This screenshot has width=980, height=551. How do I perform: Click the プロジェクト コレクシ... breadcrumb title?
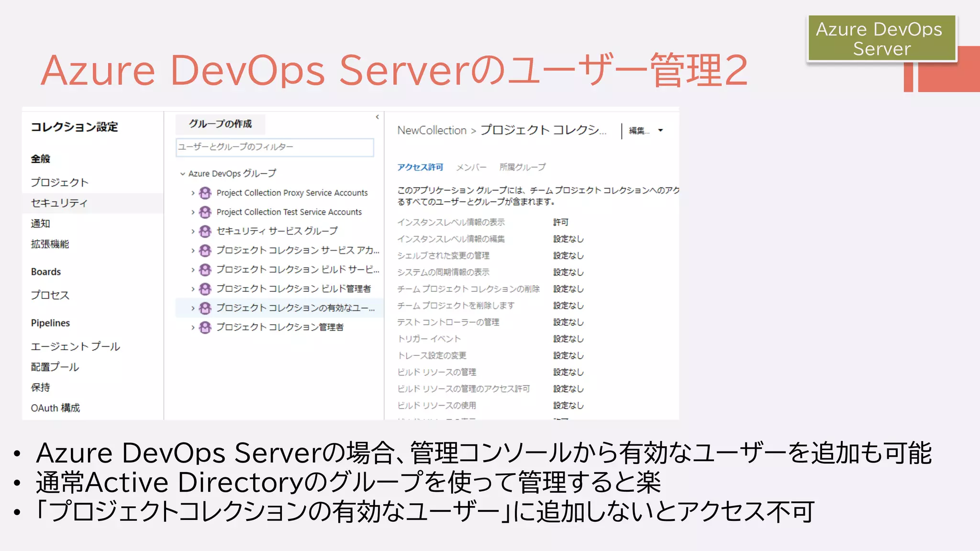tap(544, 130)
